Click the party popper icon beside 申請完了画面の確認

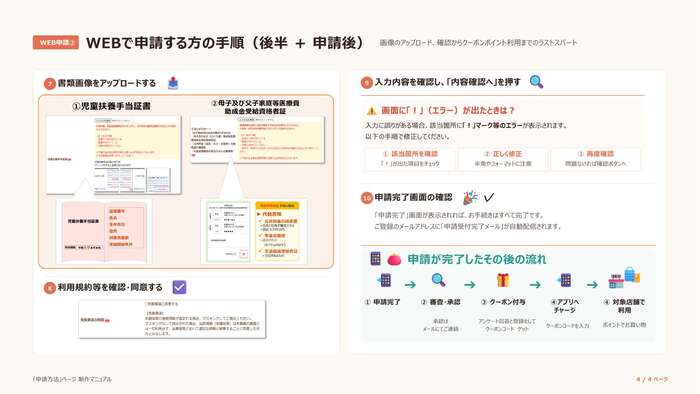(x=470, y=197)
